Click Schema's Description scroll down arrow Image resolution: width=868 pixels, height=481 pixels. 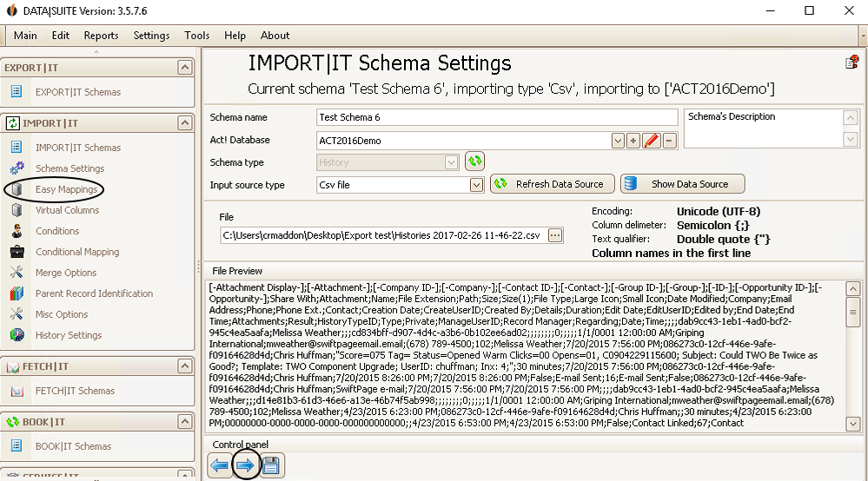pos(851,139)
